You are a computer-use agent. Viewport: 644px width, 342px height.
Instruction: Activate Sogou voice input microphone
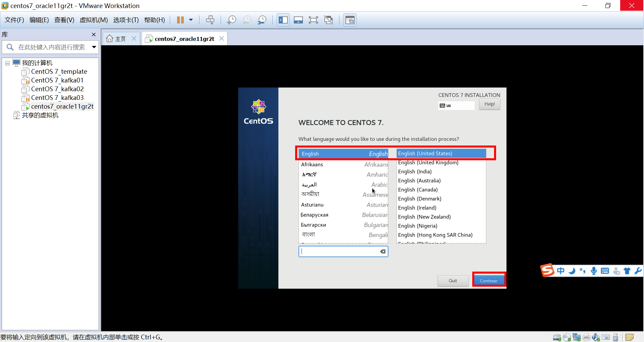point(594,271)
